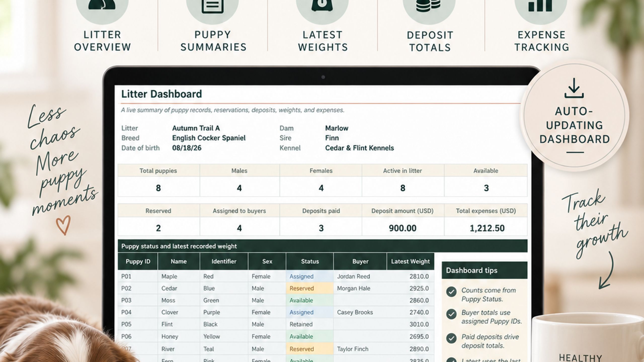The height and width of the screenshot is (362, 644).
Task: Click 'Cedar & Flint Kennels' kennel value
Action: click(x=359, y=148)
